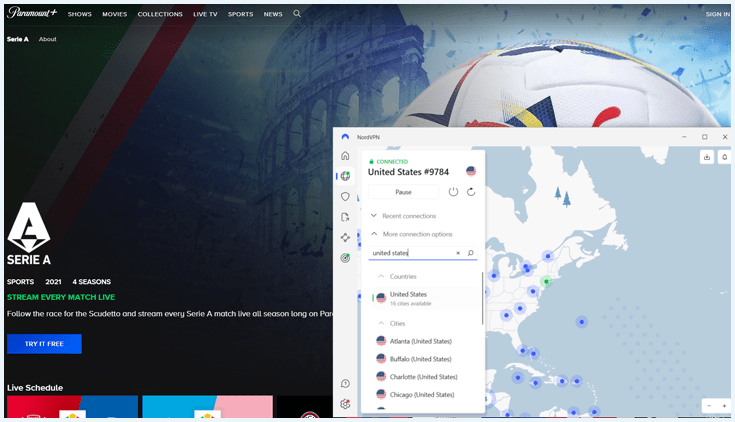Click the US flag beside United States #9784
Image resolution: width=735 pixels, height=422 pixels.
click(471, 171)
